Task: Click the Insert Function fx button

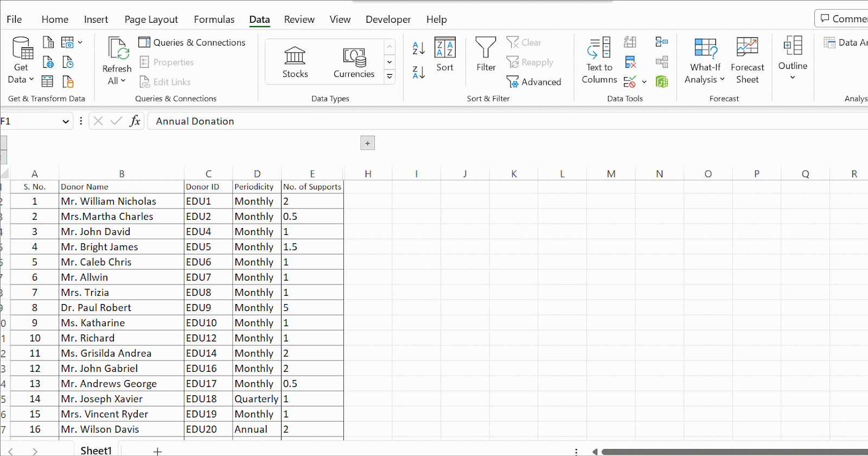Action: (x=135, y=121)
